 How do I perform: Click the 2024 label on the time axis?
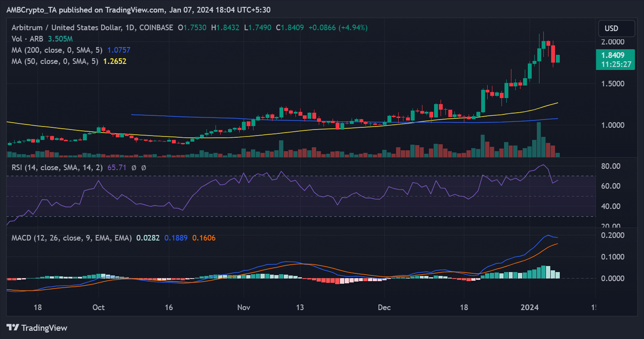click(530, 307)
